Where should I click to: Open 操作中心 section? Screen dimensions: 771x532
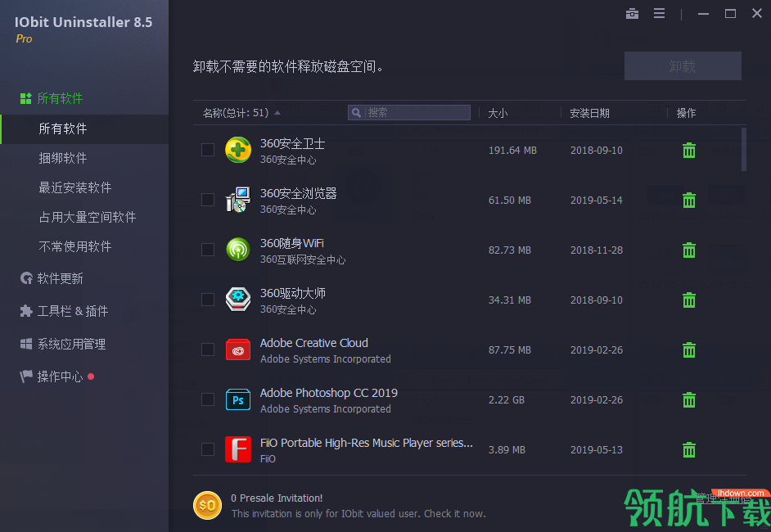coord(60,376)
